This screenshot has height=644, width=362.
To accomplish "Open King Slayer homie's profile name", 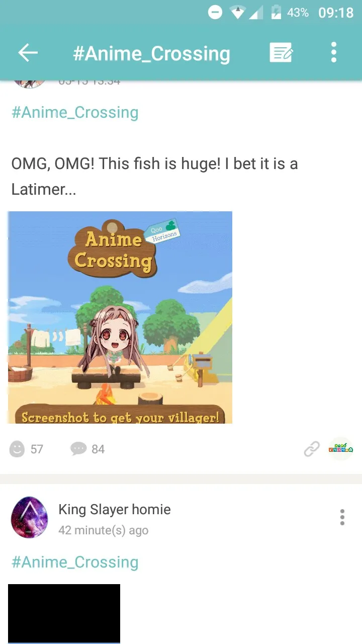I will point(115,509).
